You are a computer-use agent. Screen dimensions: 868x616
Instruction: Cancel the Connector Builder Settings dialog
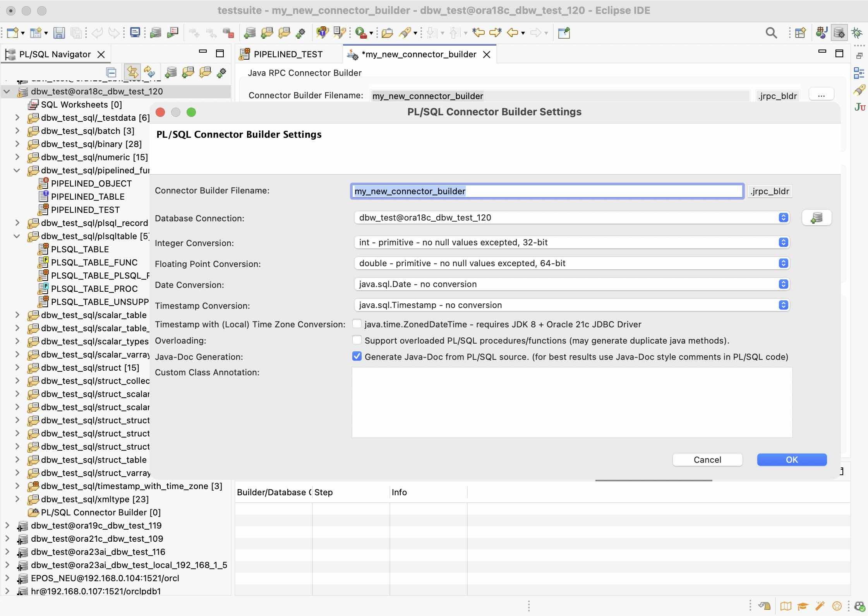click(x=707, y=460)
